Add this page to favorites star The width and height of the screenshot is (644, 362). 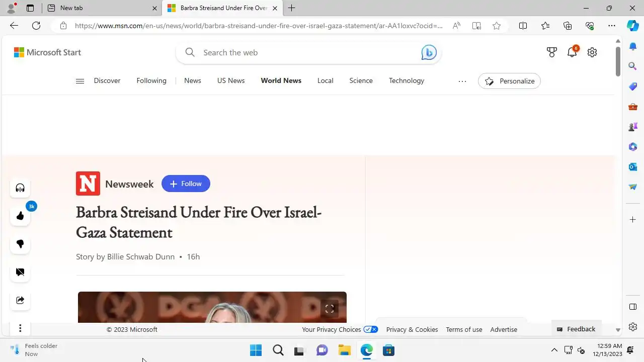497,26
